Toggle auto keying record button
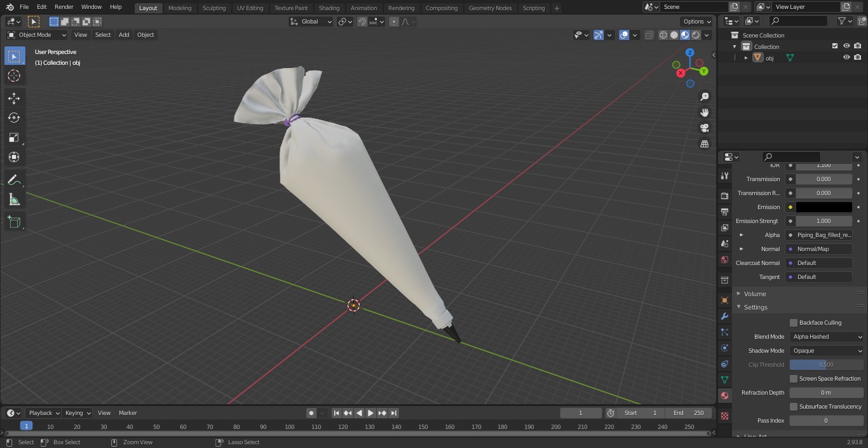This screenshot has width=868, height=448. (x=311, y=413)
